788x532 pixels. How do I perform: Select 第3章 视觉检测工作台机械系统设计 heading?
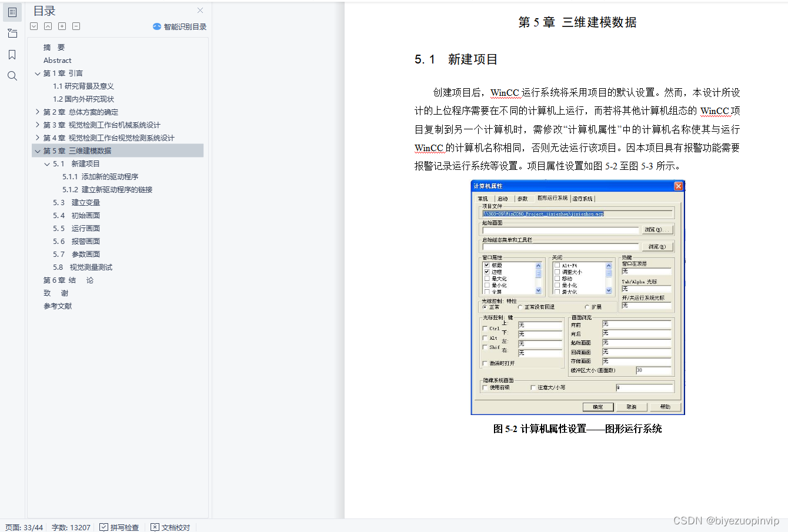click(x=102, y=125)
